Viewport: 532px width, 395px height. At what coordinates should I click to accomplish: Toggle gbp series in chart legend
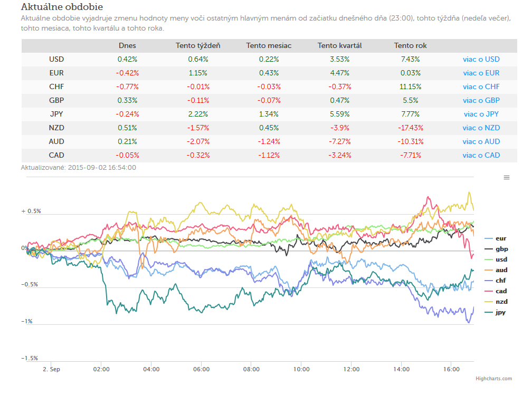(x=496, y=249)
